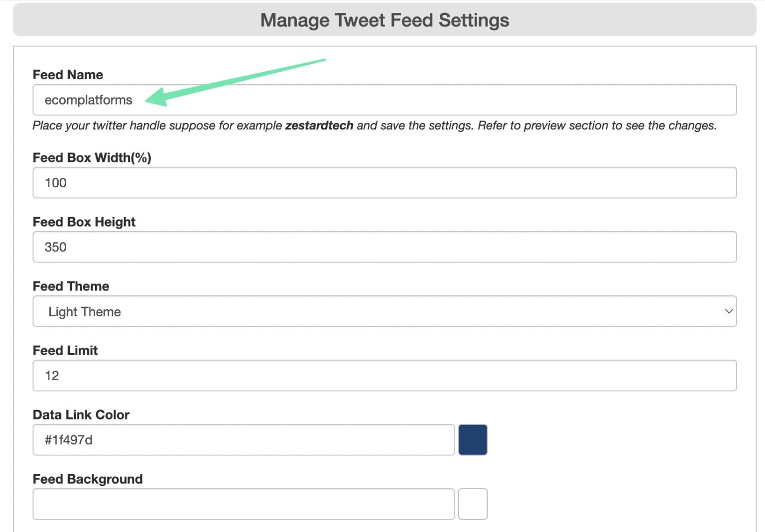Screen dimensions: 765x532
Task: Click the Feed Box Width label
Action: click(x=93, y=157)
